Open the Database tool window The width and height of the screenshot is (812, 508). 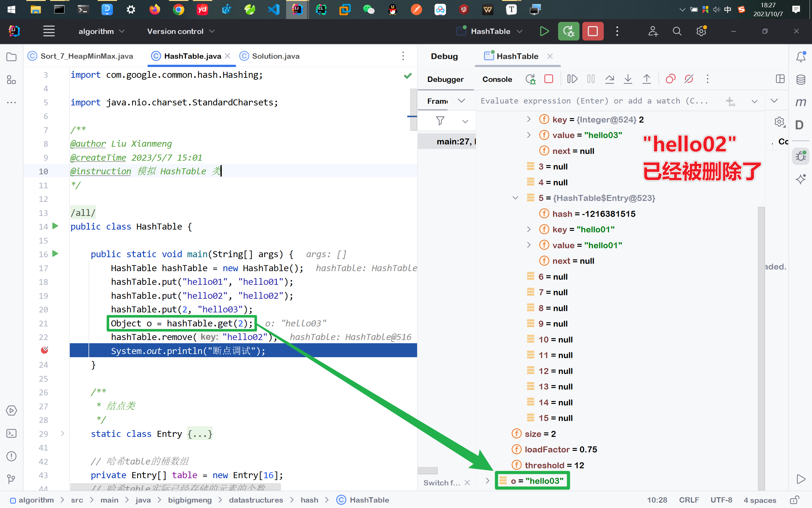[x=801, y=80]
